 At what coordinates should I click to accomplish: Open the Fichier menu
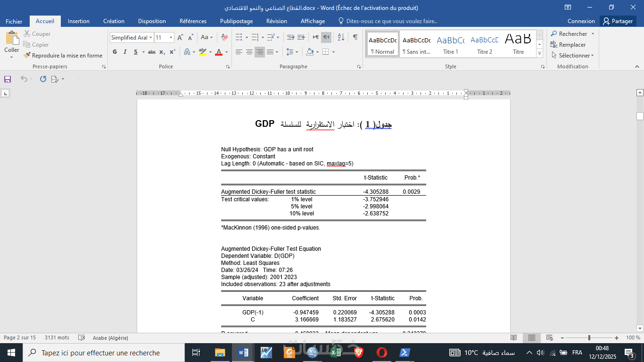click(x=14, y=21)
